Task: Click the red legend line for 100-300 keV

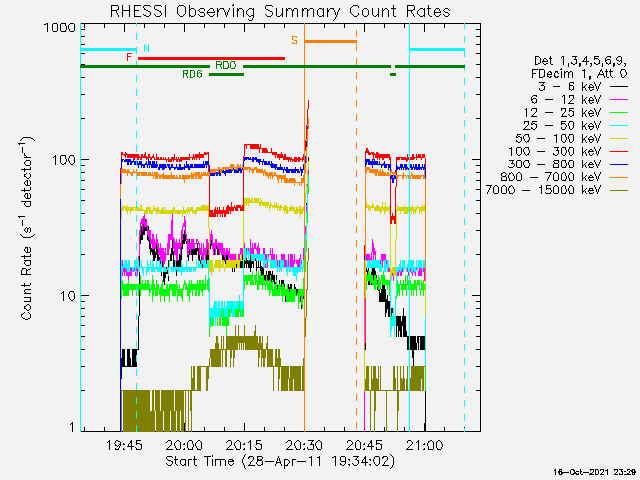Action: pyautogui.click(x=619, y=151)
